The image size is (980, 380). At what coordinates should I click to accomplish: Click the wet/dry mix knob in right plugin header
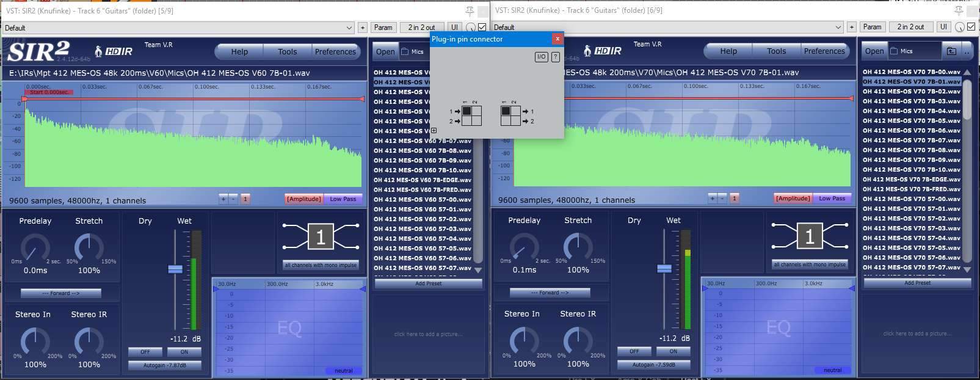point(960,27)
